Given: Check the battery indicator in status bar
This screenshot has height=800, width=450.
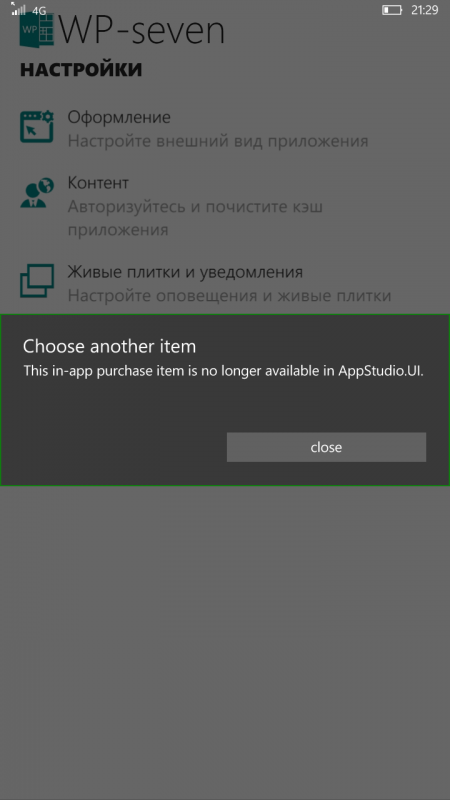Looking at the screenshot, I should [x=391, y=10].
